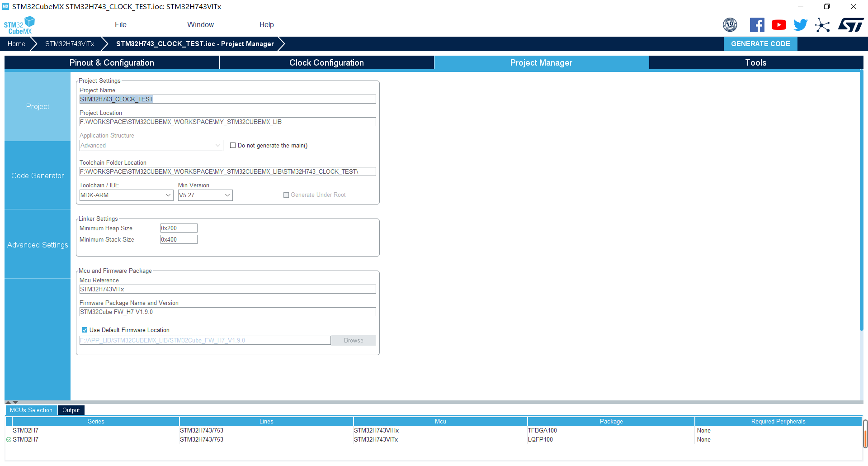Click Firmware Package Name and Version field
Viewport: 868px width, 466px height.
(x=227, y=312)
